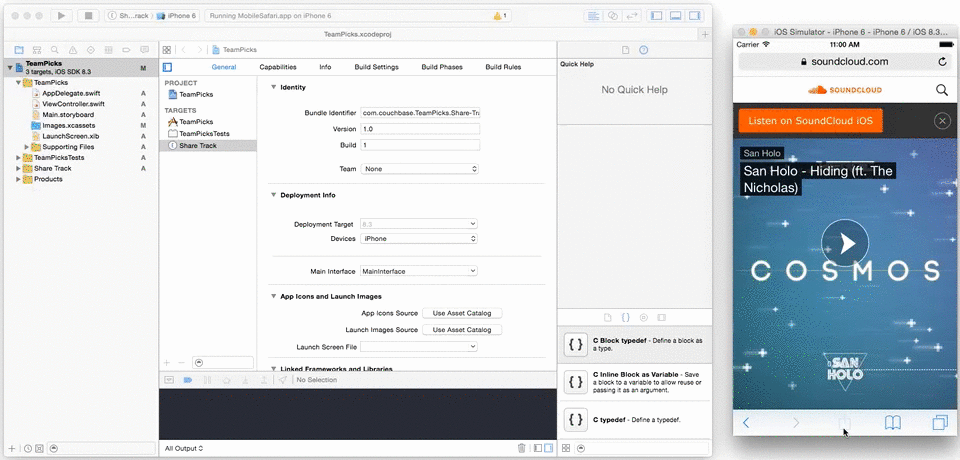
Task: Open the Breakpoint navigator
Action: pyautogui.click(x=127, y=50)
